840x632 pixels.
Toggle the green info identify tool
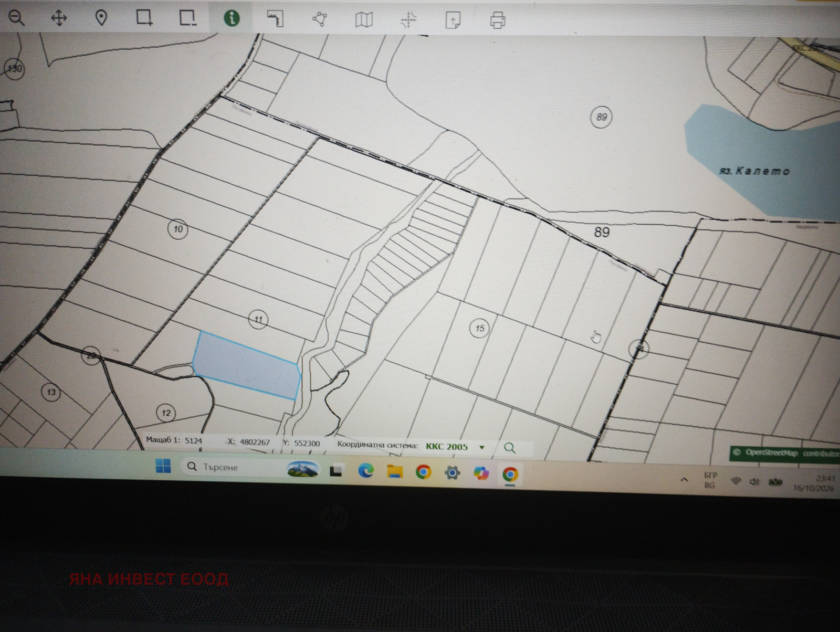click(x=232, y=18)
